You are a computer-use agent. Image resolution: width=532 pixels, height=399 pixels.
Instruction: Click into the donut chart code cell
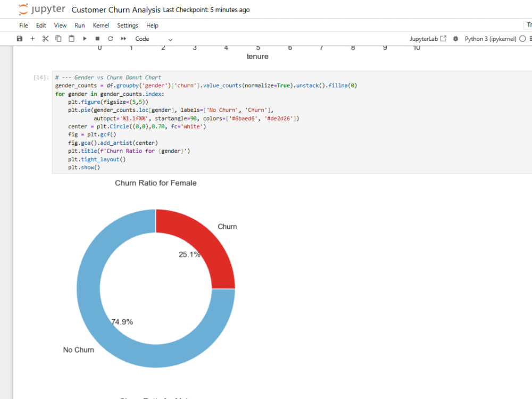pyautogui.click(x=292, y=122)
